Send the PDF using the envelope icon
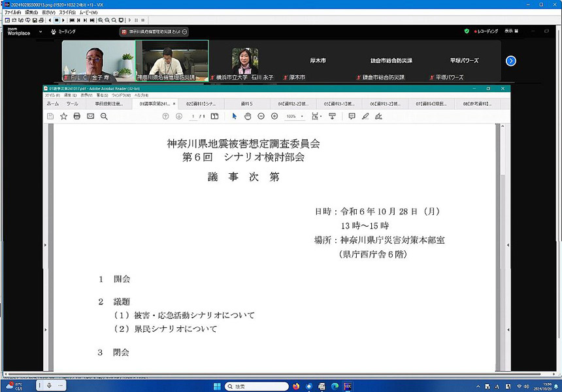The image size is (562, 392). click(90, 116)
